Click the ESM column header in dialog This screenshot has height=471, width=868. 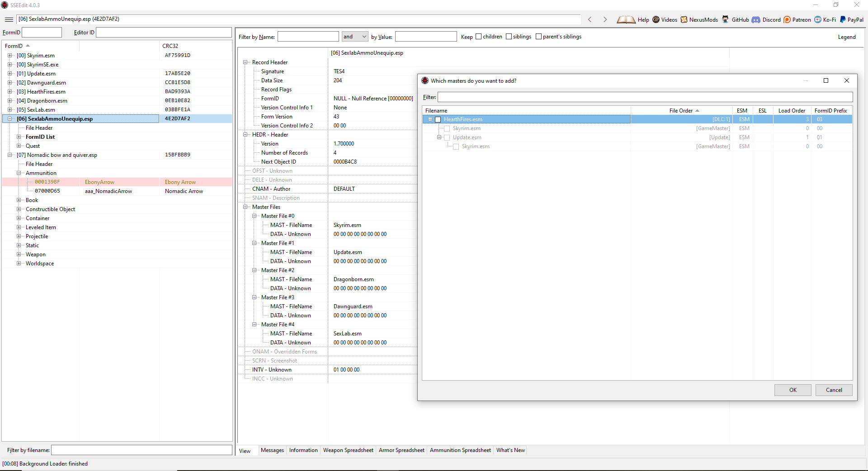[x=742, y=111]
